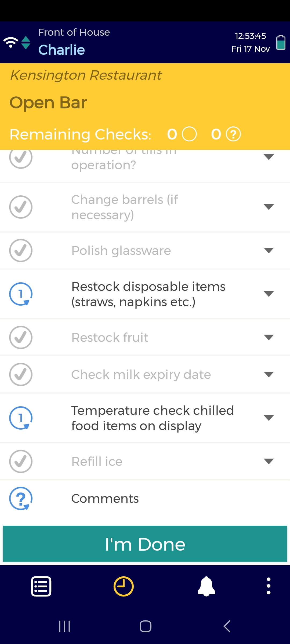Tap the Android back navigation button

coord(227,627)
